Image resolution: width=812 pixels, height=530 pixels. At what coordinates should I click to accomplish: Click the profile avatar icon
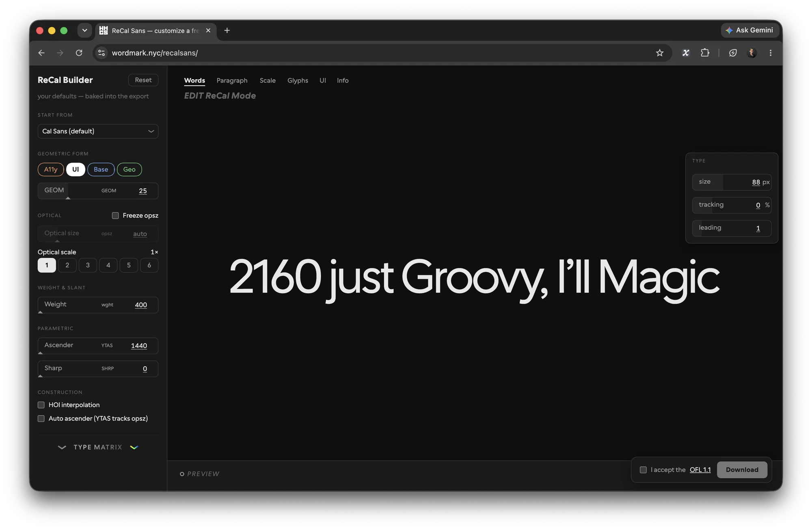pyautogui.click(x=752, y=53)
